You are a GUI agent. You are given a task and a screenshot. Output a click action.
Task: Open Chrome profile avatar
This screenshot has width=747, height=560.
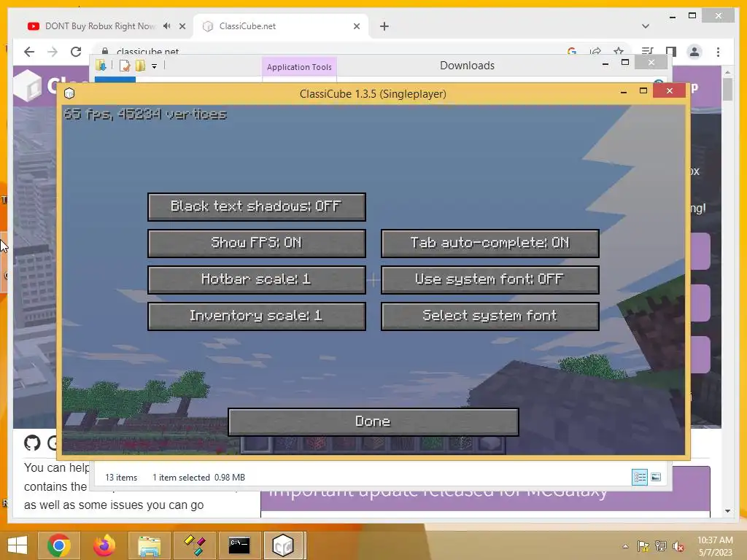click(x=694, y=52)
